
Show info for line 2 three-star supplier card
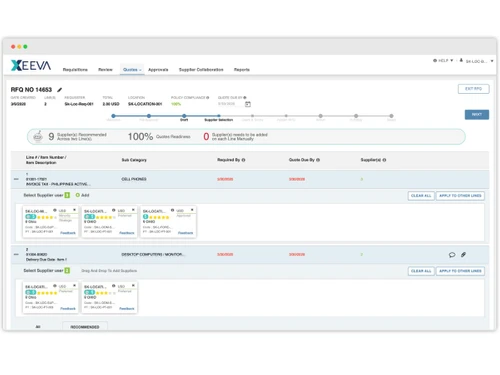[114, 286]
